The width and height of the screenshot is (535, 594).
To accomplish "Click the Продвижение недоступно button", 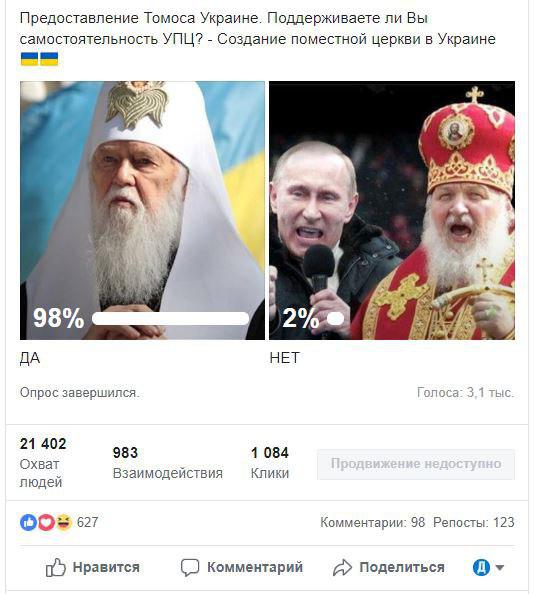I will [416, 464].
